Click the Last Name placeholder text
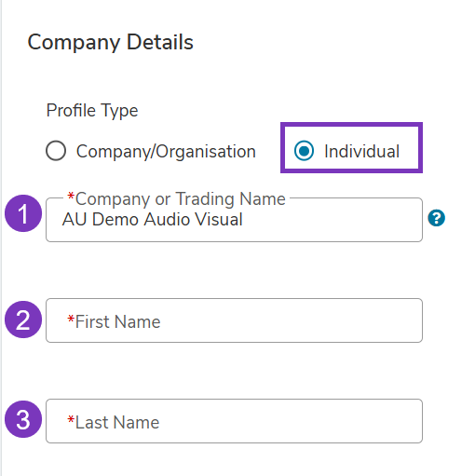 click(x=117, y=422)
